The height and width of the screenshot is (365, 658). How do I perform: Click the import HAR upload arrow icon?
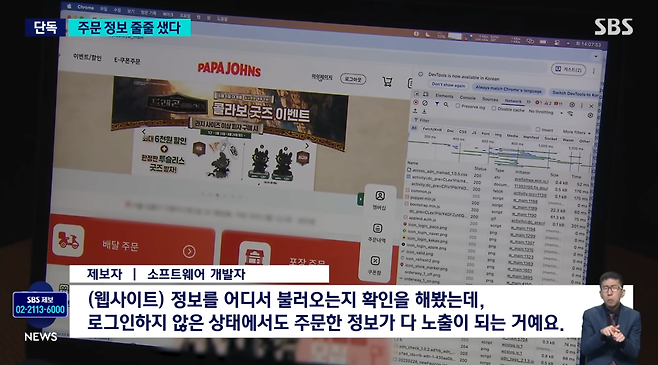point(415,111)
